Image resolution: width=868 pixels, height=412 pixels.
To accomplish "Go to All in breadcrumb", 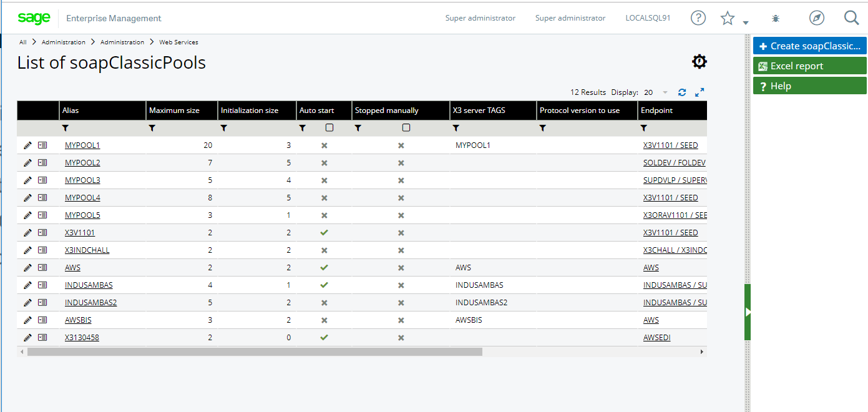I will 23,42.
